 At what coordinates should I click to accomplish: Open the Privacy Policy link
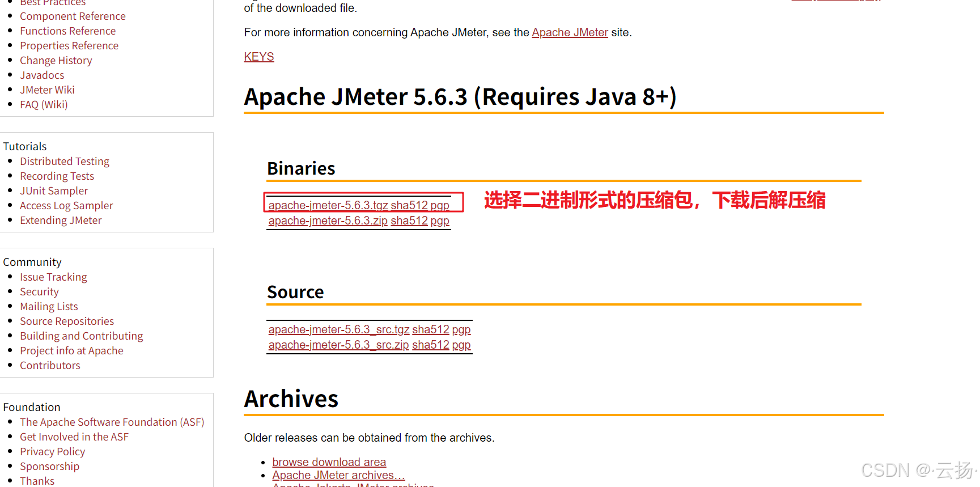(52, 452)
